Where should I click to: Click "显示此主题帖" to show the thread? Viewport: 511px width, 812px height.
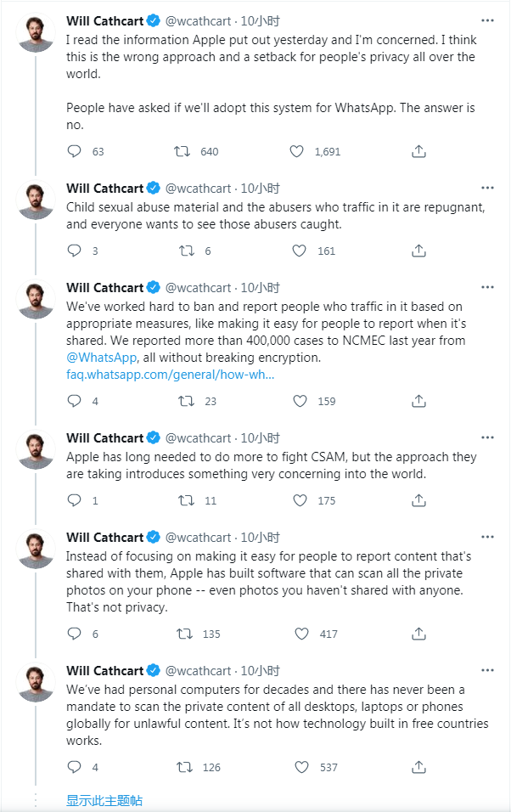pos(104,800)
